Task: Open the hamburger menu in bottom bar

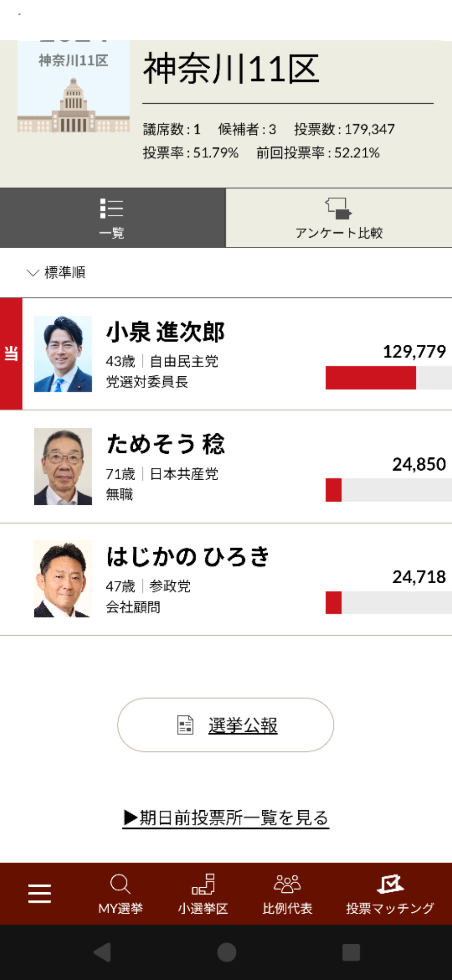Action: (39, 892)
